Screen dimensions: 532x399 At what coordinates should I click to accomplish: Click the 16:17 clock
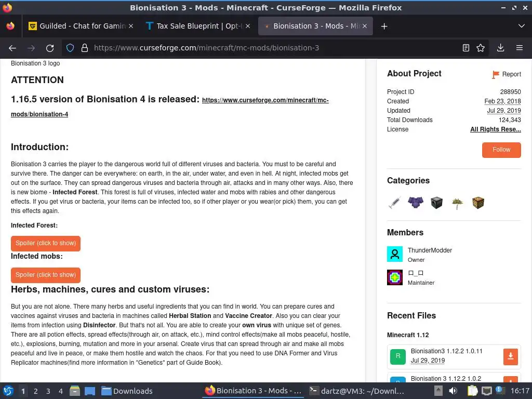(x=520, y=391)
